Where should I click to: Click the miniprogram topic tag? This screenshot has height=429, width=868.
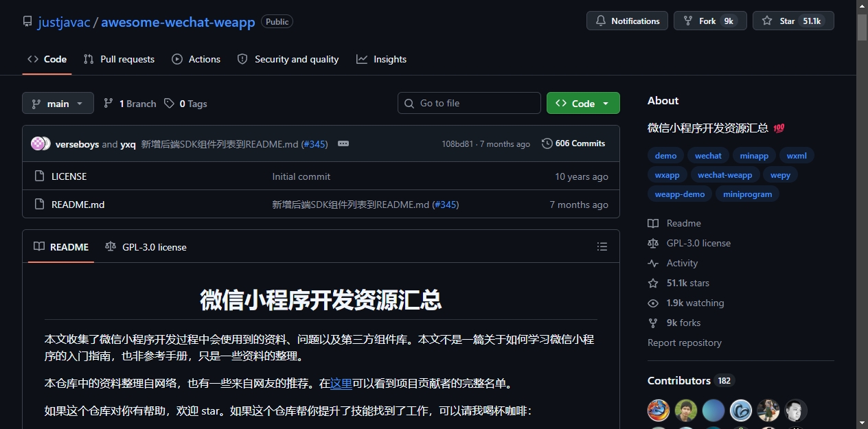[x=747, y=194]
